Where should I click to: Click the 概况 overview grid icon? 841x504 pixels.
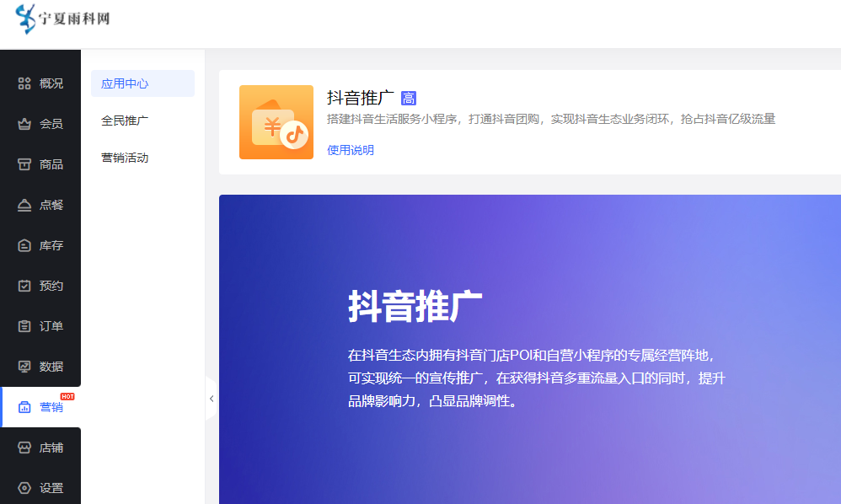24,83
